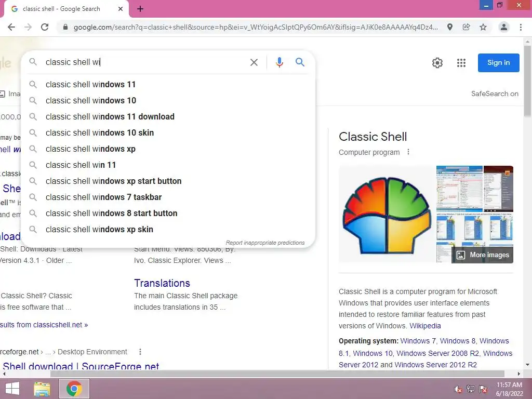Clear the search box text
Image resolution: width=532 pixels, height=399 pixels.
254,62
